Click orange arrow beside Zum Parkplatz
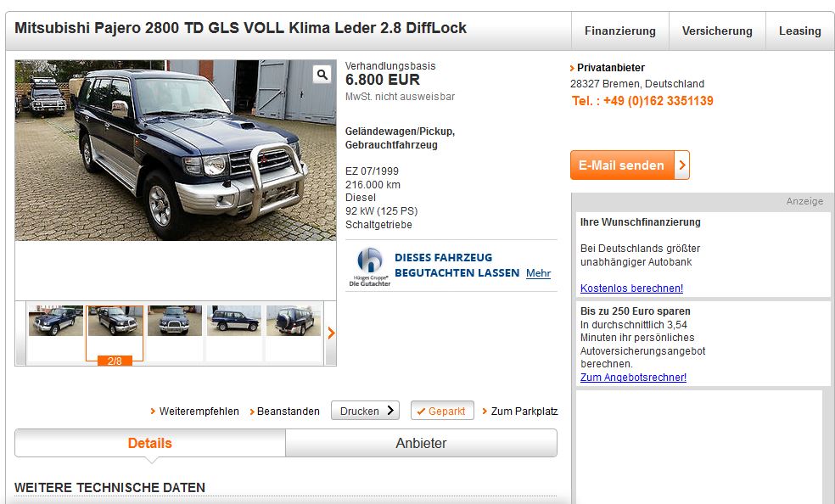Viewport: 835px width, 504px height. [x=485, y=411]
